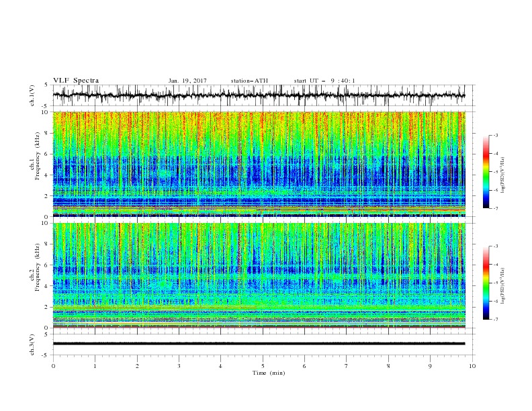
Task: Click time axis tick label "1"
Action: coord(95,366)
